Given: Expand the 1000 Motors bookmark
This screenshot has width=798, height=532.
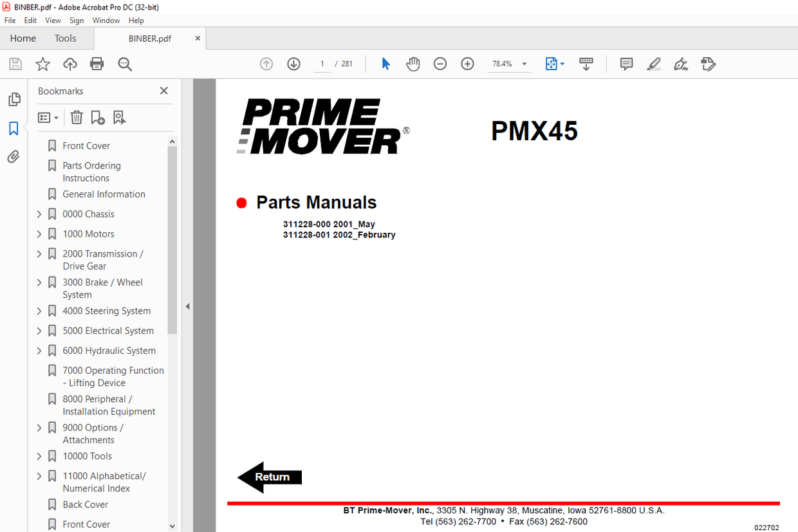Looking at the screenshot, I should (40, 234).
